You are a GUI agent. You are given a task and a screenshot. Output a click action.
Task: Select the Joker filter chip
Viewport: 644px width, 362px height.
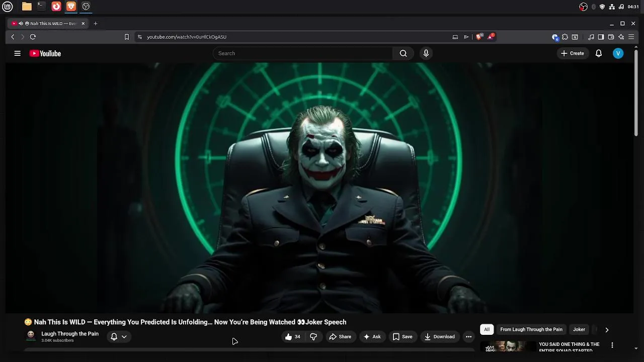tap(579, 329)
